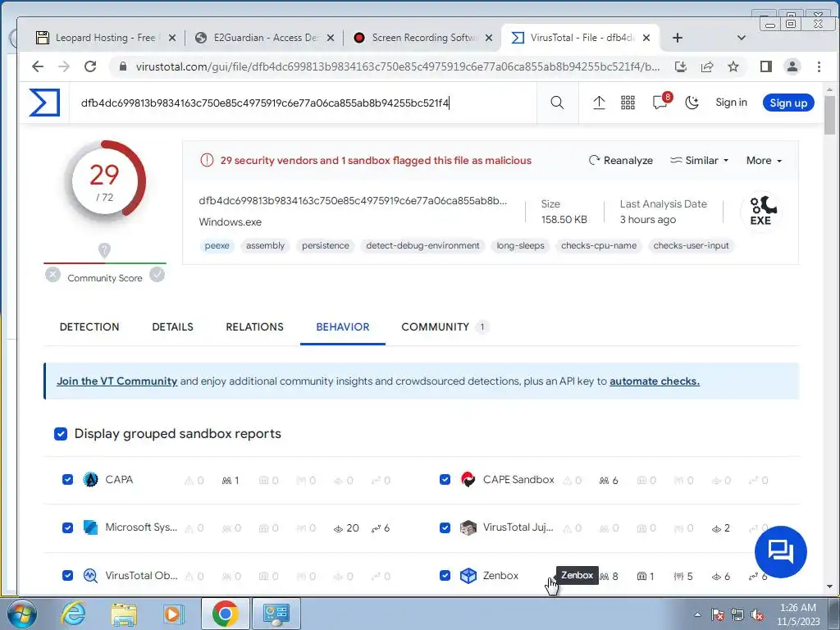The image size is (840, 630).
Task: Click the Zenbox cube logo icon
Action: (468, 575)
